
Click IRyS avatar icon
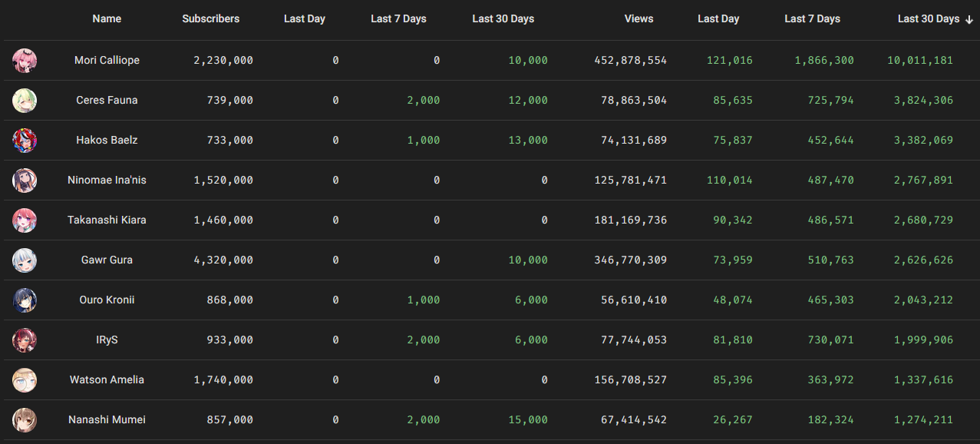[25, 340]
